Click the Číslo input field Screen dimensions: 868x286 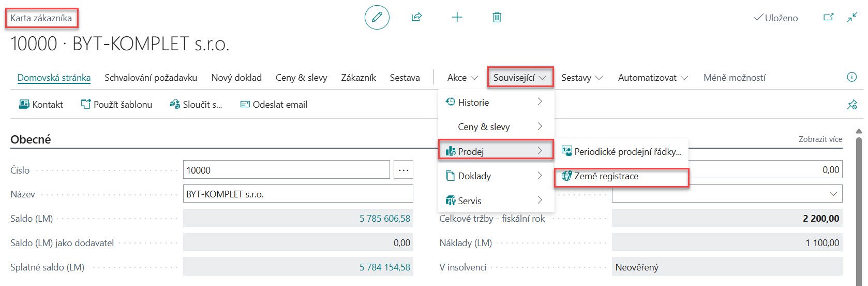coord(287,169)
